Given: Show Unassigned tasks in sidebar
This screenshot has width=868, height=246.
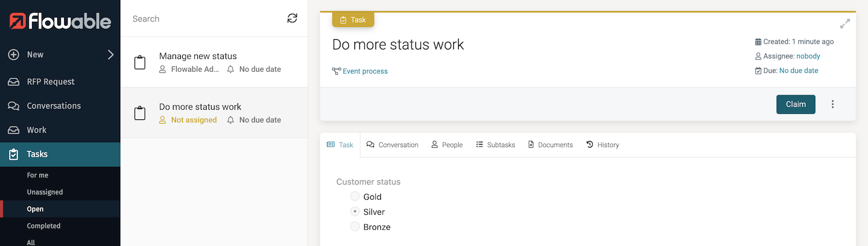Looking at the screenshot, I should click(x=45, y=192).
